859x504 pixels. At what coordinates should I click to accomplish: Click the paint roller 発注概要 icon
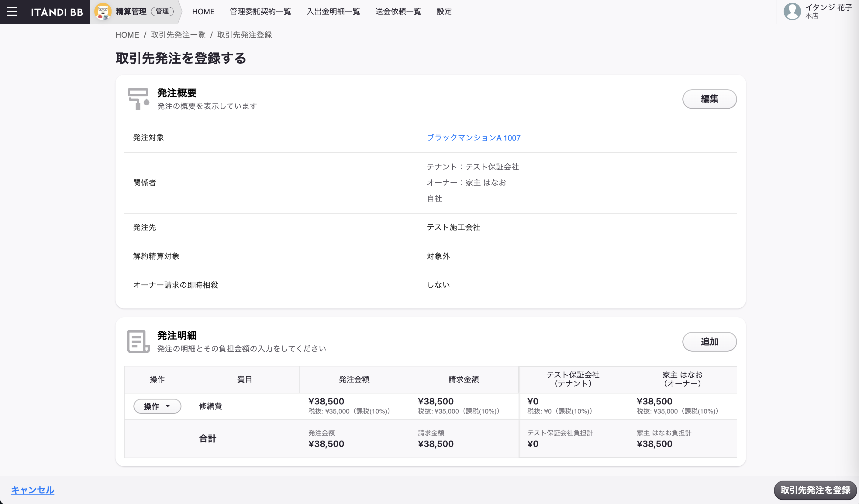[138, 99]
